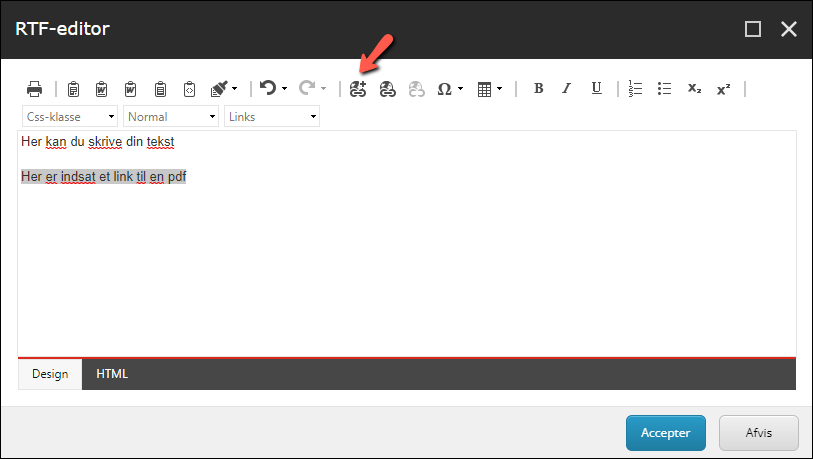Click the text 'Her kan du skrive din tekst'

click(97, 142)
